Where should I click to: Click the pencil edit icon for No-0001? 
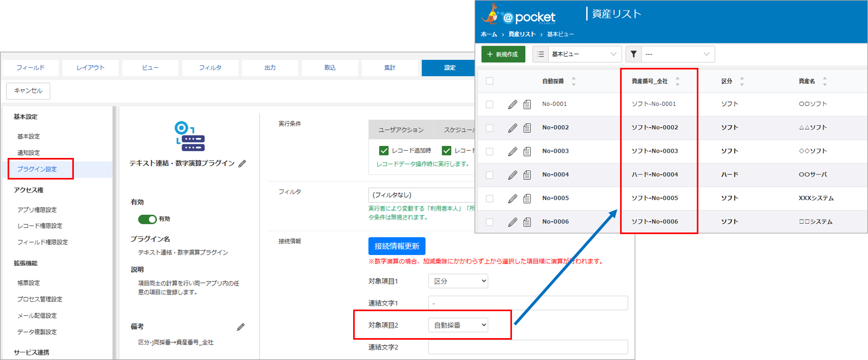[513, 104]
